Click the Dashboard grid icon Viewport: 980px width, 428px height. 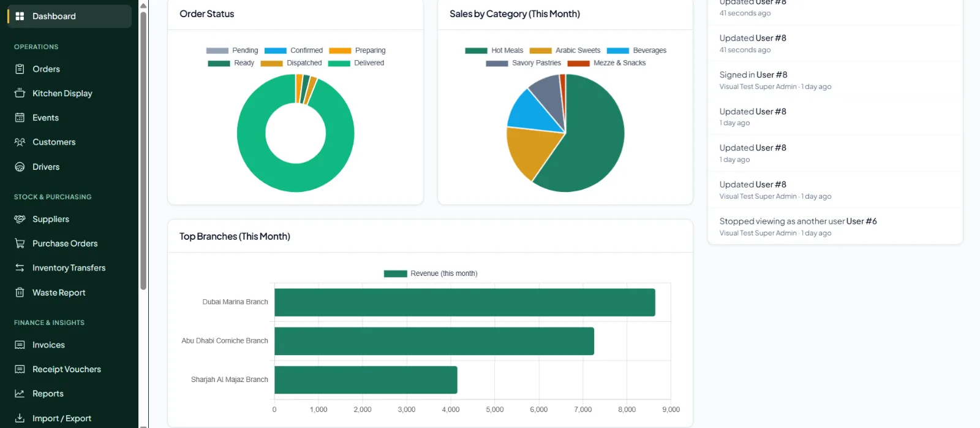20,17
